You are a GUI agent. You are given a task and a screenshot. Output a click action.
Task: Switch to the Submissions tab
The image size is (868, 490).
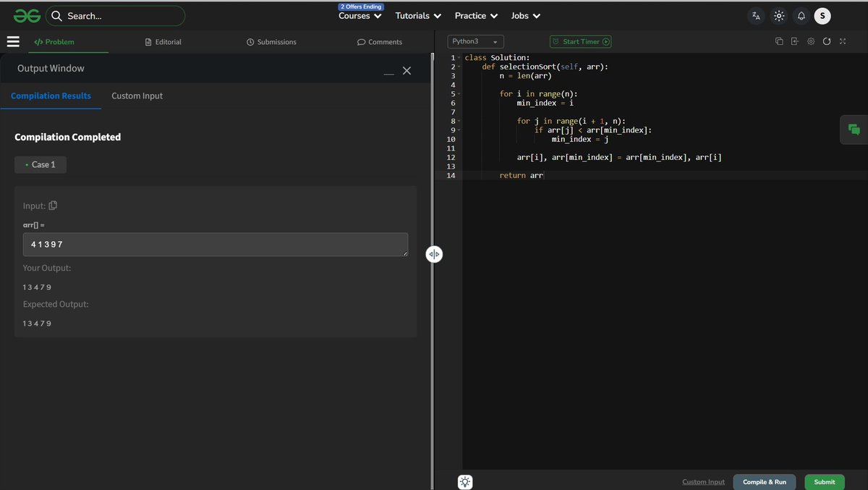[271, 42]
